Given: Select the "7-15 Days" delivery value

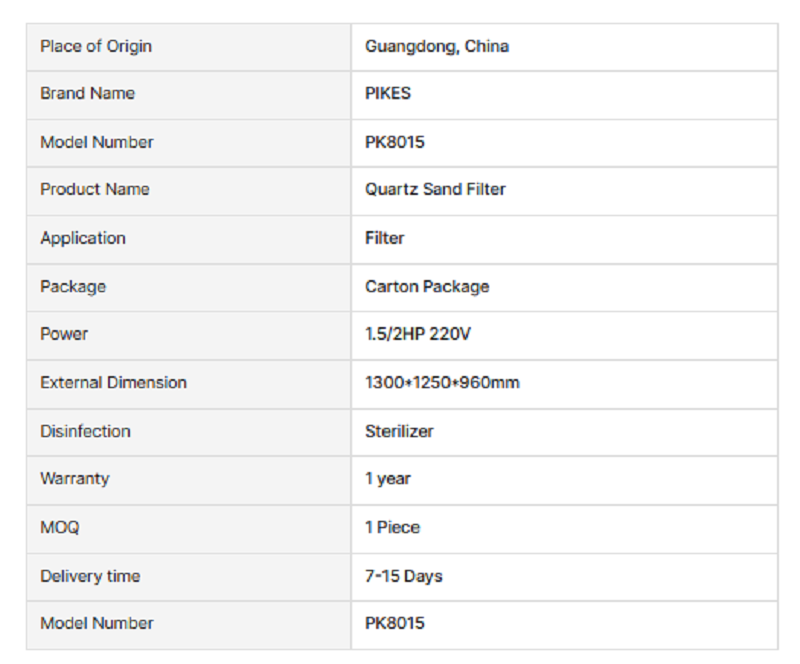Looking at the screenshot, I should [x=404, y=576].
